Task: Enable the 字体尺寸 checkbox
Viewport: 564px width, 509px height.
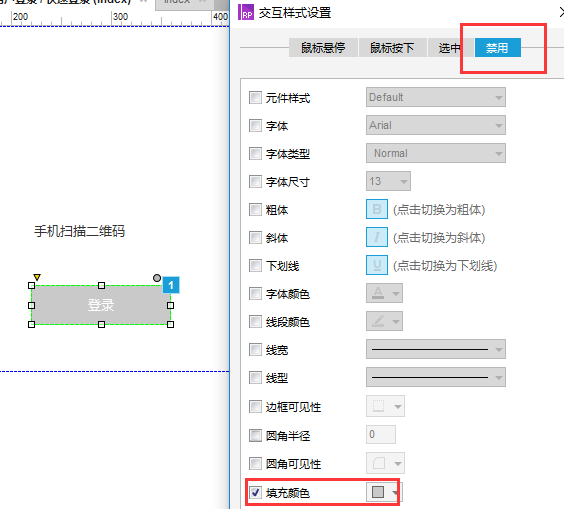Action: [255, 181]
